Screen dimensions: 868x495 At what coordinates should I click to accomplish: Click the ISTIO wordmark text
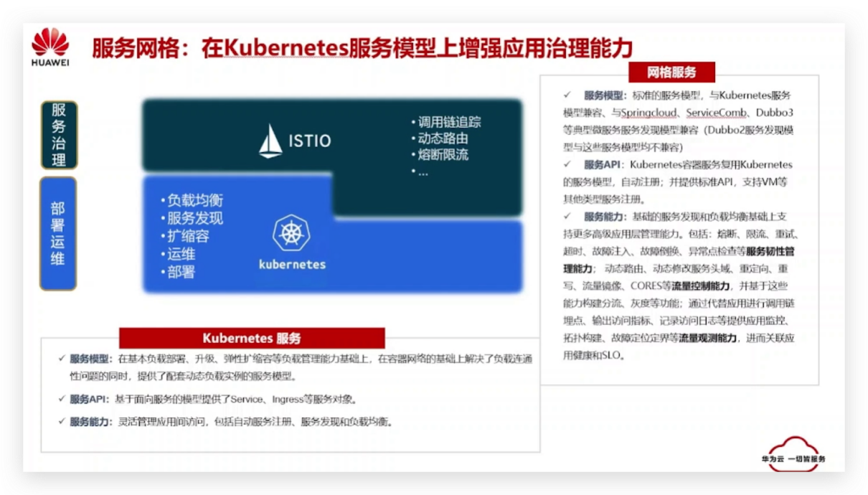[310, 141]
